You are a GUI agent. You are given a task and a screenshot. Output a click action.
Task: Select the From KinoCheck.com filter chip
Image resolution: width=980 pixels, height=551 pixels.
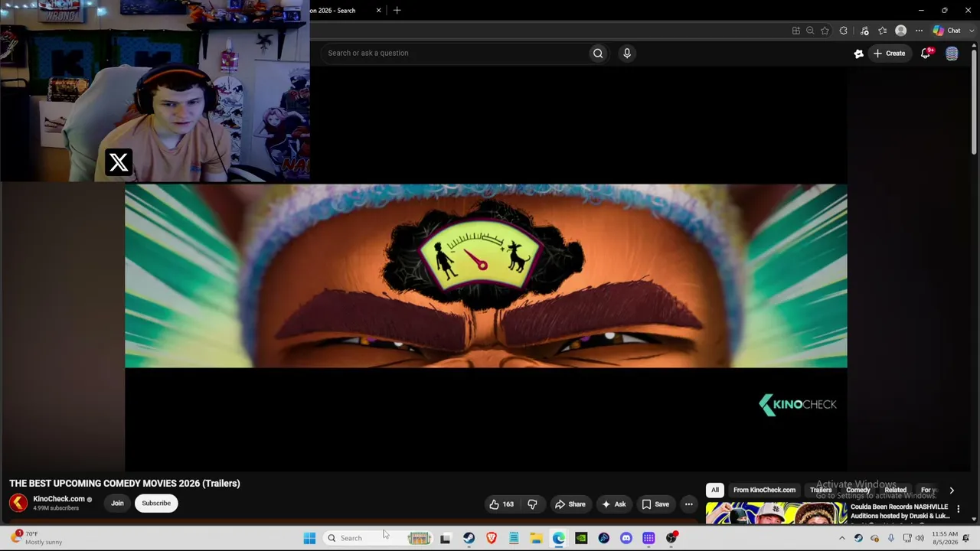coord(764,490)
